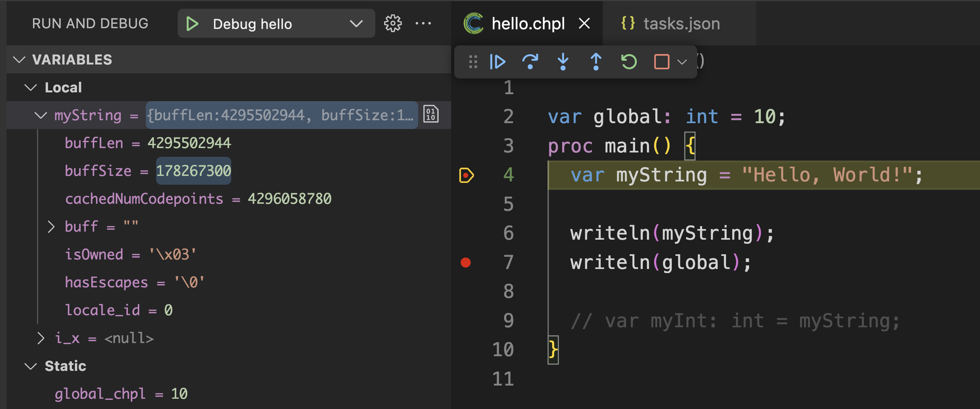Click Step Out in the debug toolbar
980x409 pixels.
(x=596, y=62)
